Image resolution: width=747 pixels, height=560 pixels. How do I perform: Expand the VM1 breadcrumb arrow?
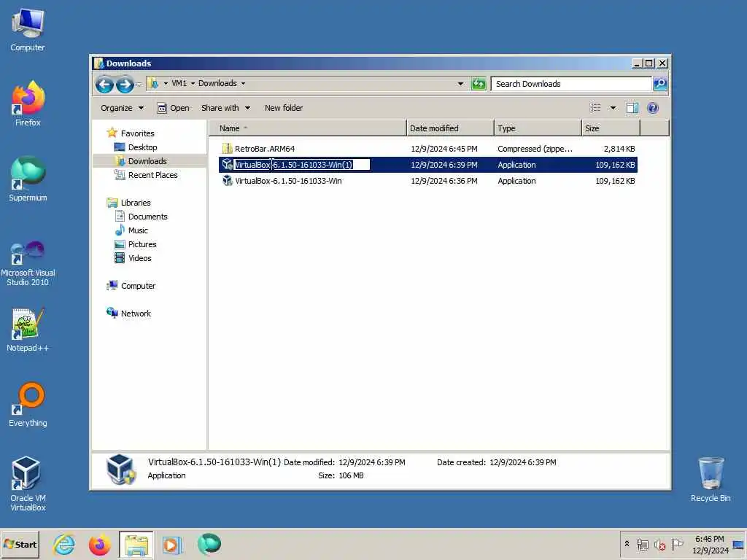[x=193, y=83]
